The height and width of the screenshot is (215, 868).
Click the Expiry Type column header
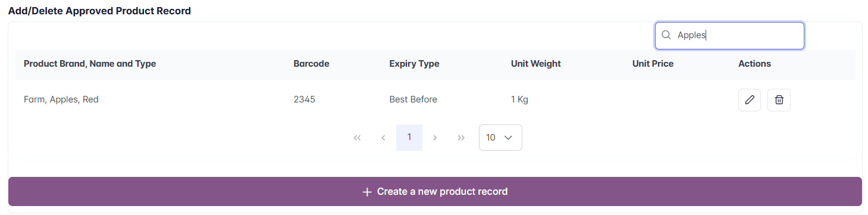coord(414,64)
